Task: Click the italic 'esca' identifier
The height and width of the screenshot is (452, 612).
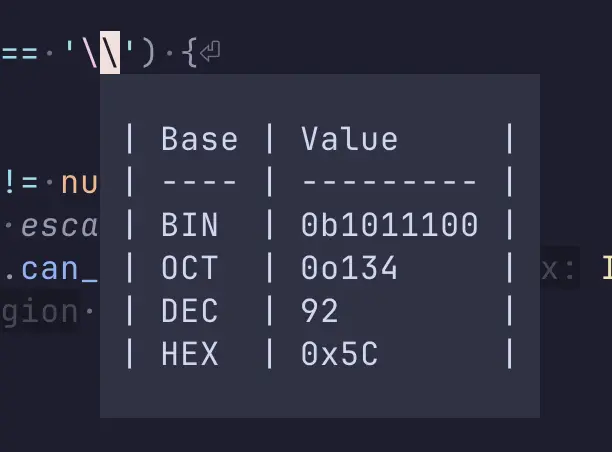Action: [59, 226]
